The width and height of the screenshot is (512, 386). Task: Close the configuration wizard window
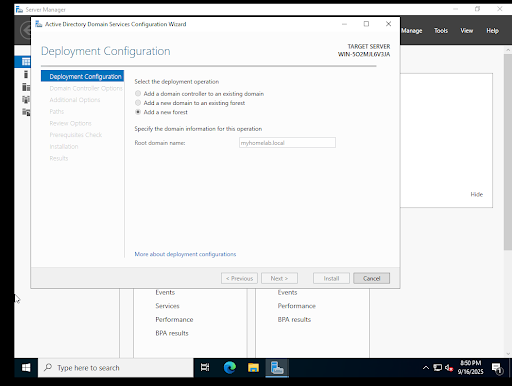(x=388, y=24)
